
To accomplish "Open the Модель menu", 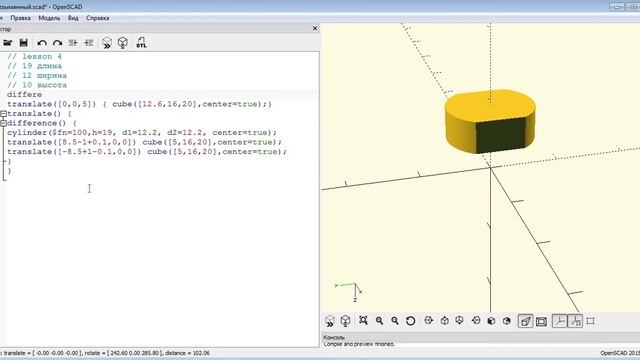I will 49,18.
